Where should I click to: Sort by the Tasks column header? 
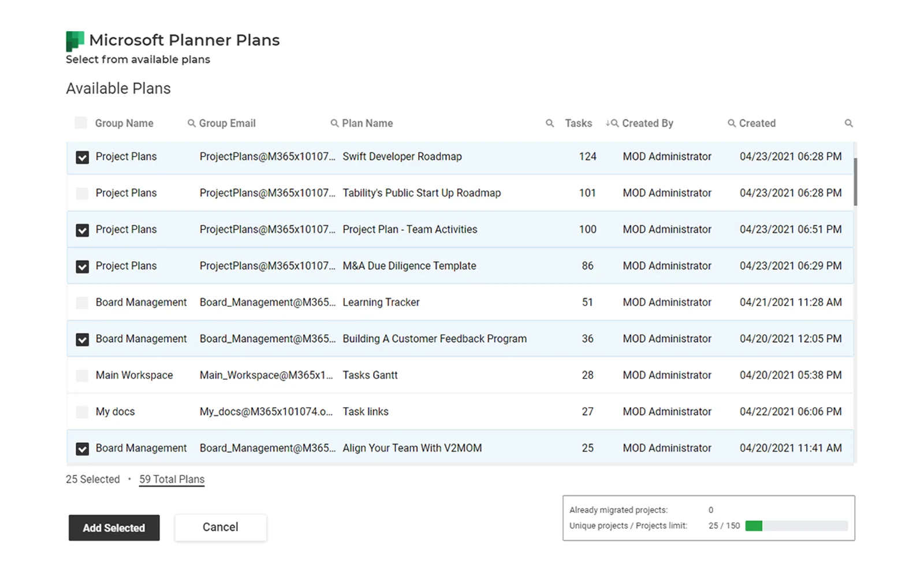coord(579,123)
